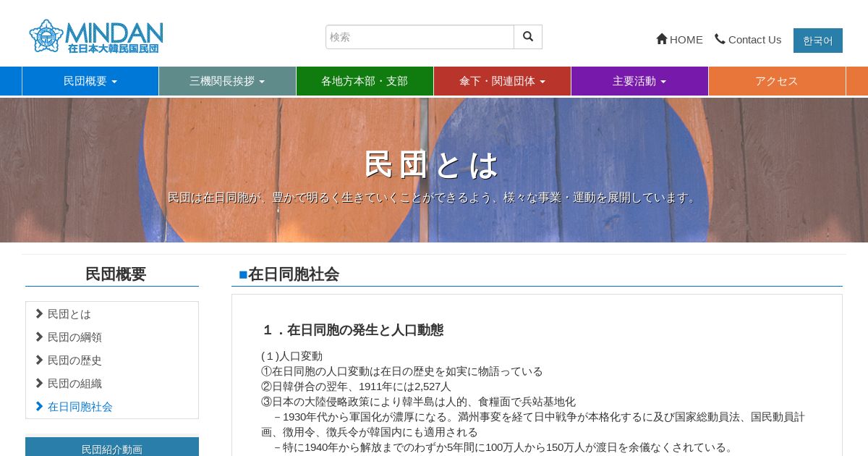Open the HOME link
Image resolution: width=868 pixels, height=456 pixels.
point(679,40)
